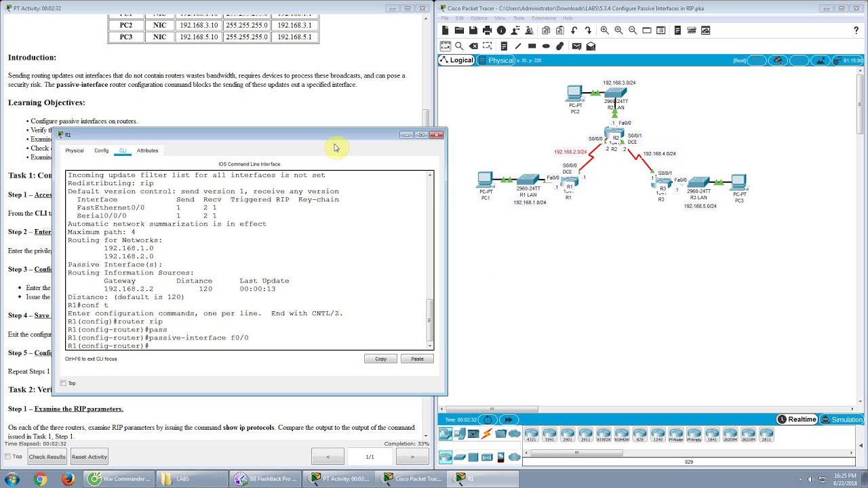Select the Inspect magnifier tool
The height and width of the screenshot is (488, 868).
459,46
